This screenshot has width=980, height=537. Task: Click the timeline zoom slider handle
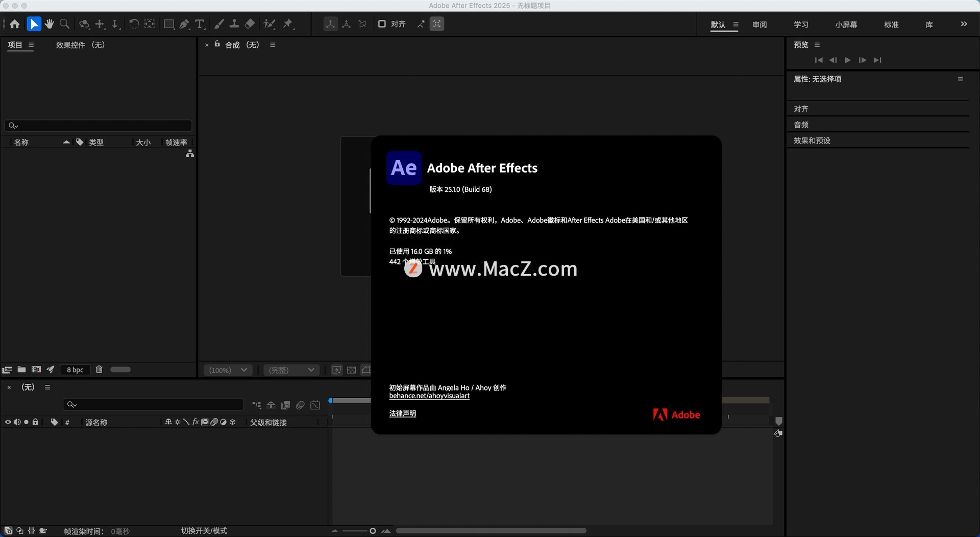(x=373, y=531)
